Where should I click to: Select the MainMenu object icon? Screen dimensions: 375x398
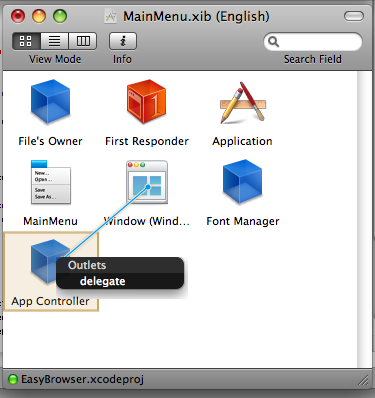(50, 182)
